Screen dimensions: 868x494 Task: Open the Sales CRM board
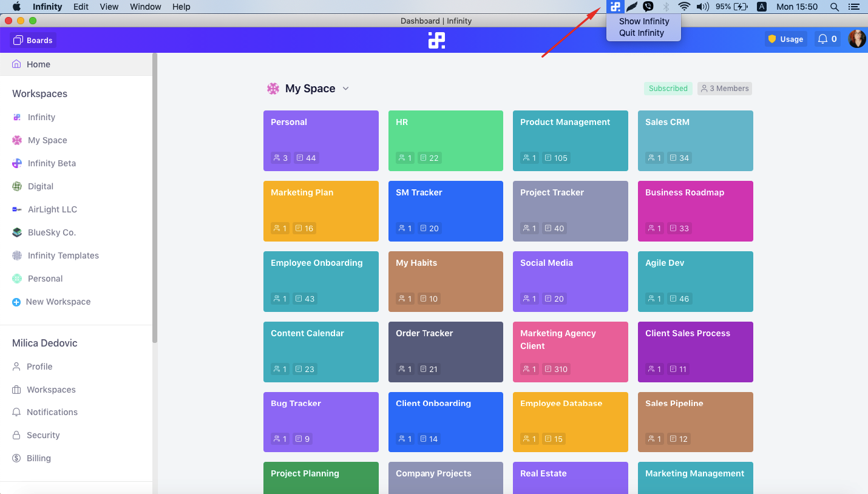[696, 141]
